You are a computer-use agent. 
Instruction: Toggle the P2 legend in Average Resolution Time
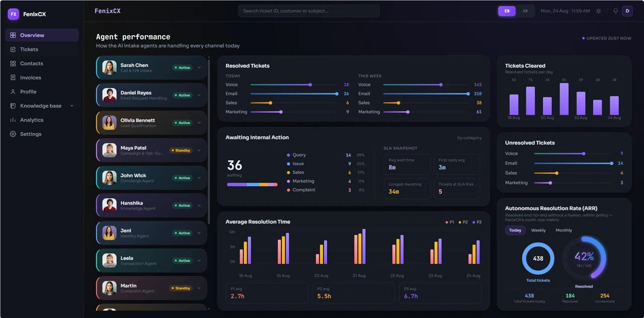pos(463,222)
